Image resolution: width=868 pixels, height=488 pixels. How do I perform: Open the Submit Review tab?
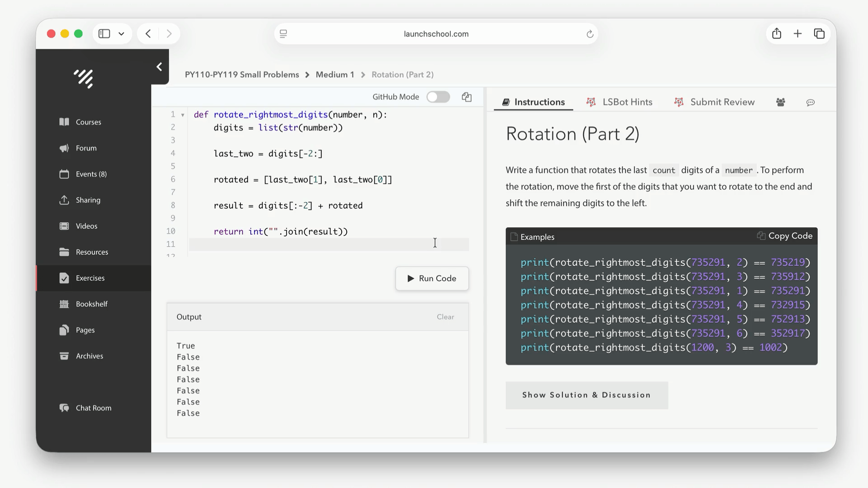click(x=714, y=102)
